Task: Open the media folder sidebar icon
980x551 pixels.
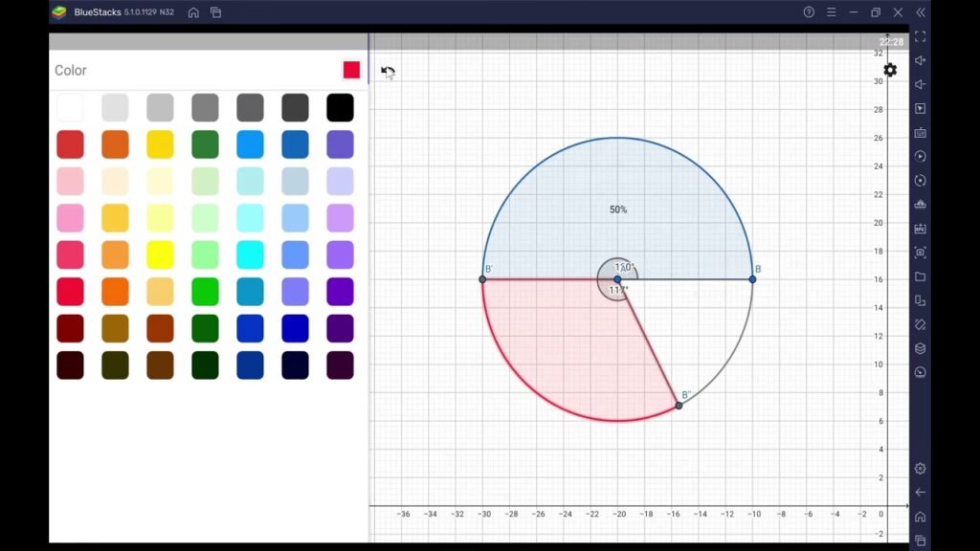Action: pyautogui.click(x=920, y=276)
